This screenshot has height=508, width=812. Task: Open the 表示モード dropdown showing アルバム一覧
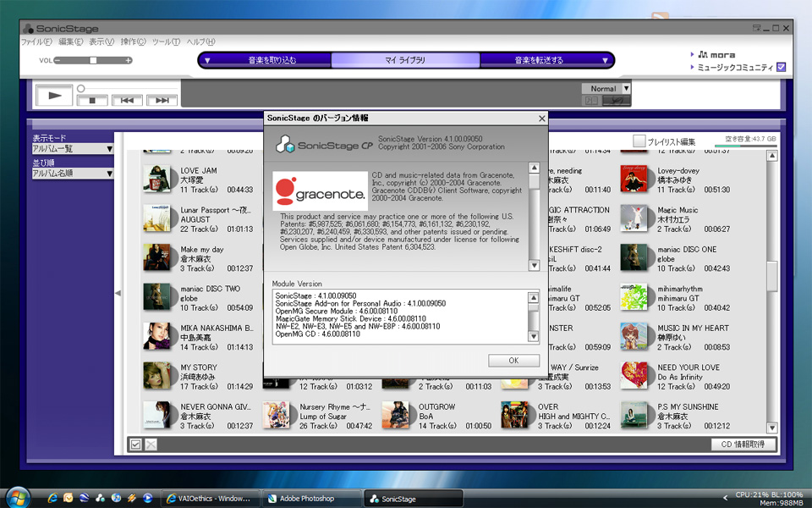73,149
